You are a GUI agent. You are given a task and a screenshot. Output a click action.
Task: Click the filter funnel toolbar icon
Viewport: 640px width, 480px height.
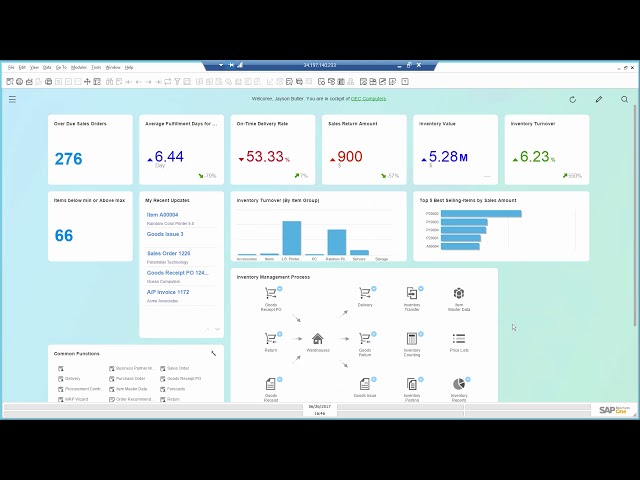coord(177,82)
